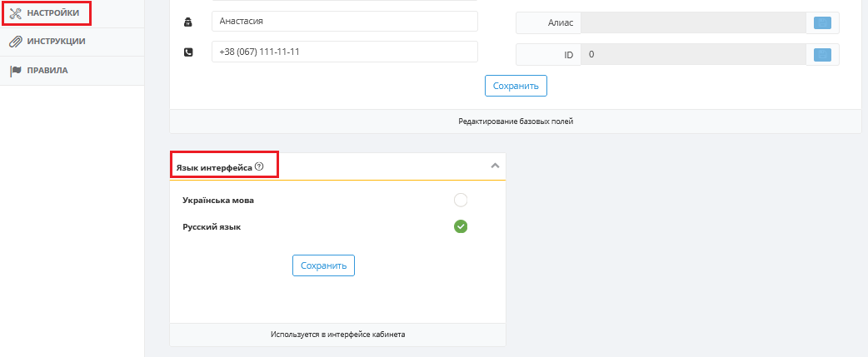Focus the name field containing Анастасия
Screen dimensions: 868x357
coord(344,22)
